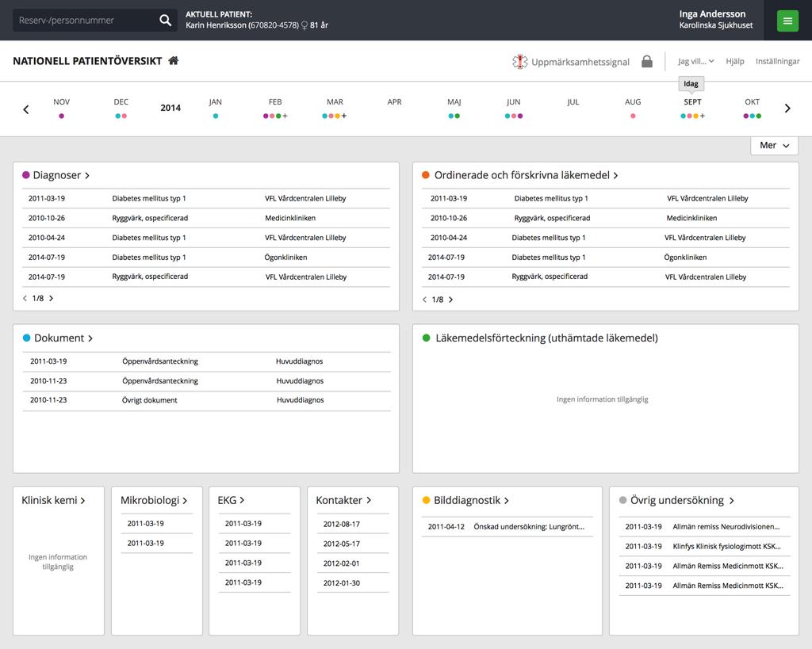
Task: Select MAR on the timeline
Action: 335,102
